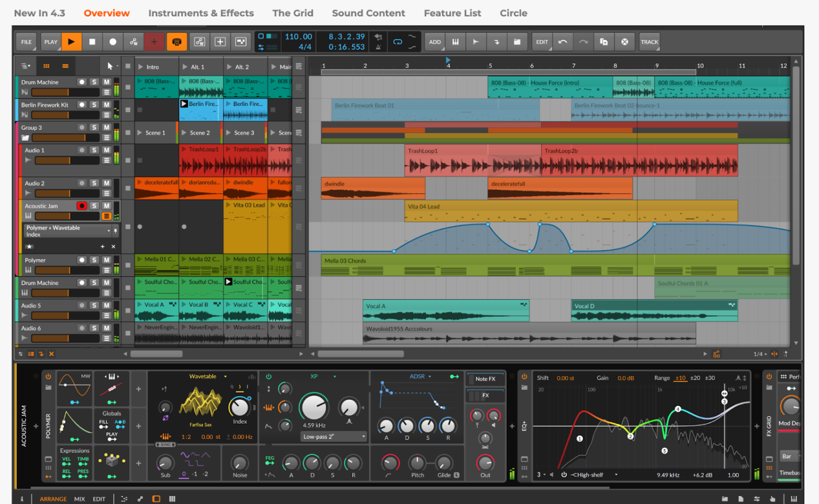Click the Duplicate icon in the toolbar
The width and height of the screenshot is (819, 504).
[603, 41]
